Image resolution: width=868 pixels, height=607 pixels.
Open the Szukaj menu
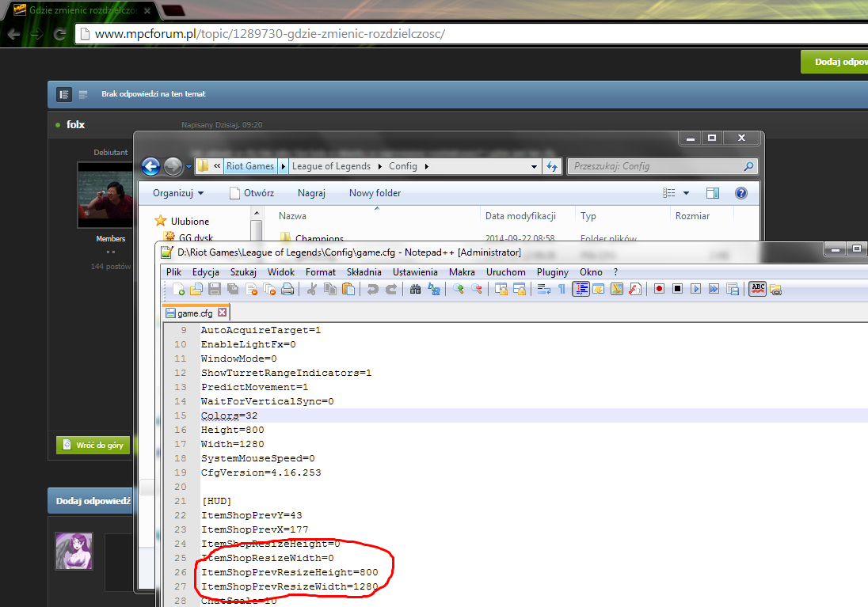(243, 271)
